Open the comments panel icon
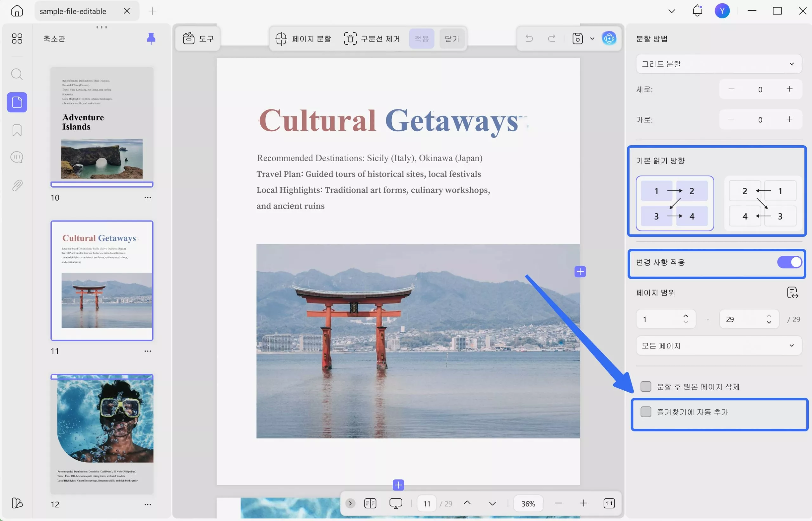This screenshot has height=521, width=812. 17,157
